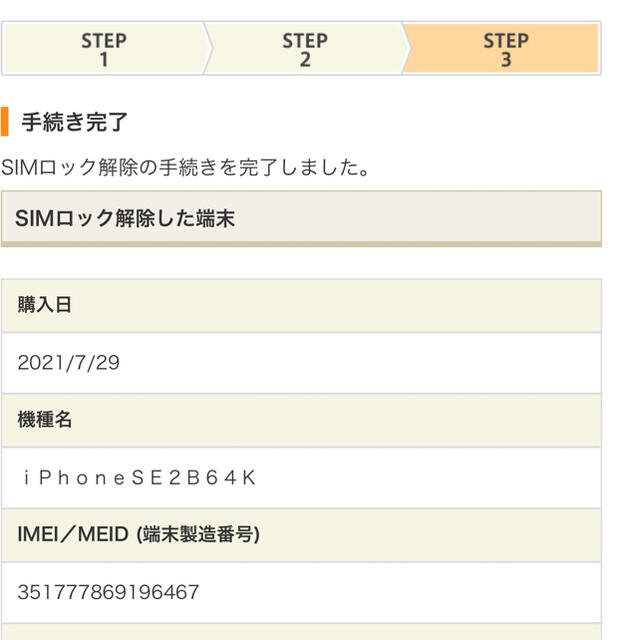
Task: Click the 機種名 label row
Action: tap(301, 420)
